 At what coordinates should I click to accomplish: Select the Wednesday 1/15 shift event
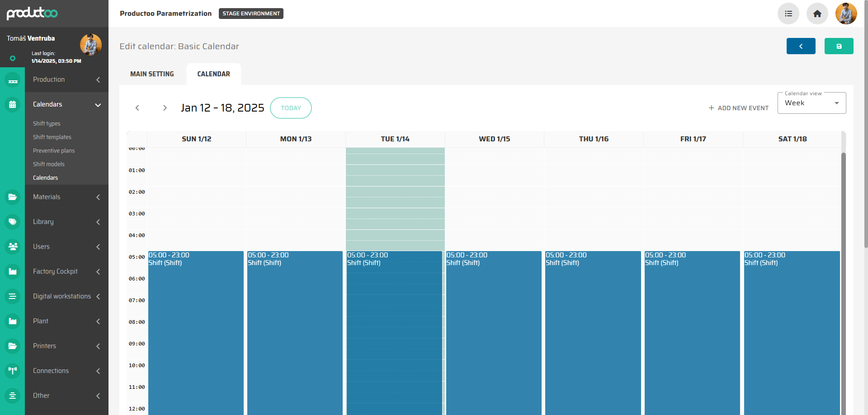click(x=494, y=316)
